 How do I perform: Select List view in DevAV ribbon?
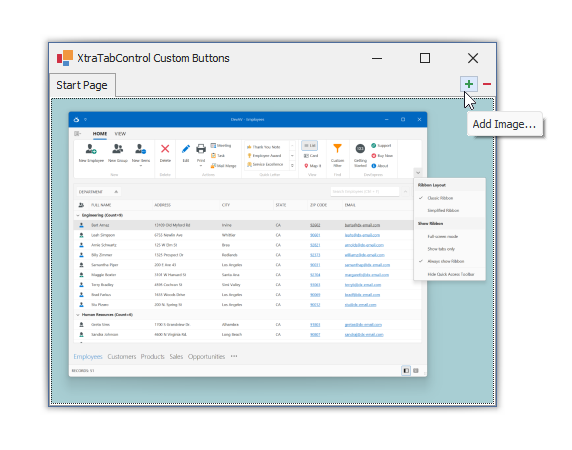tap(310, 146)
